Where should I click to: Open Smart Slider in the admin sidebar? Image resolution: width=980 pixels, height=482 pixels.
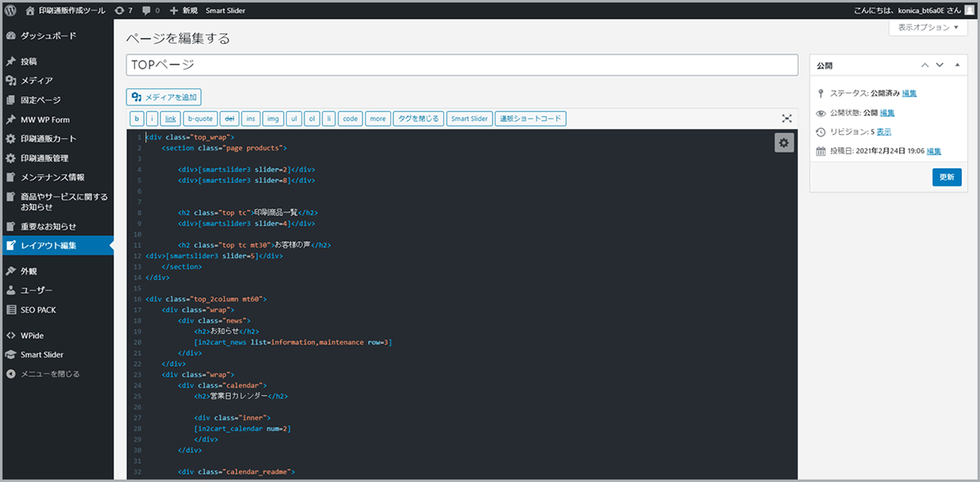click(x=42, y=355)
